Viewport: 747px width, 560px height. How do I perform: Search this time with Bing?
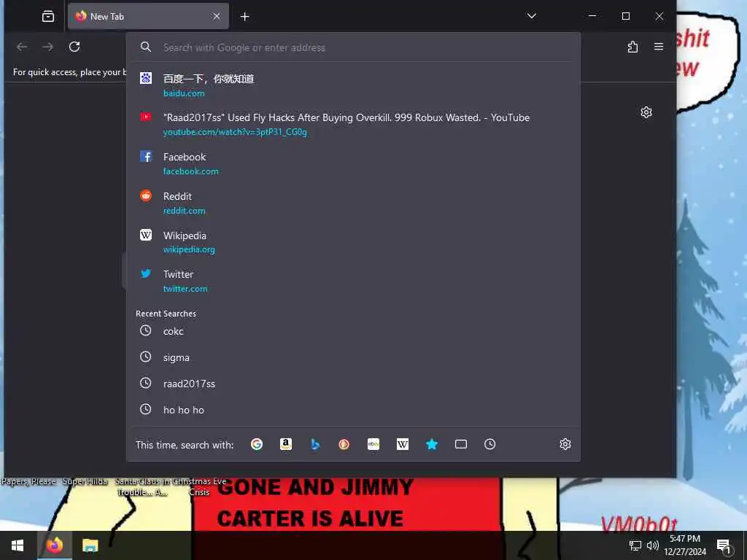coord(315,444)
